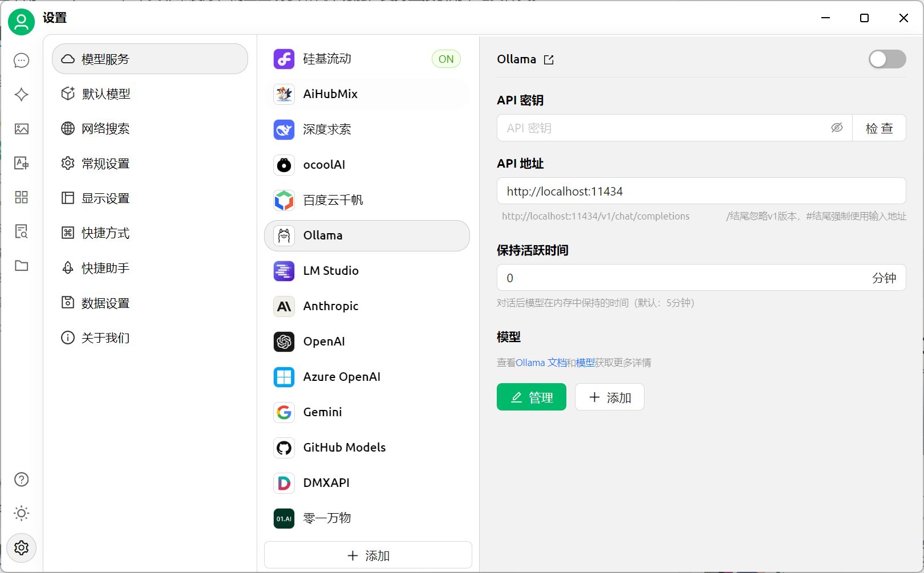Open 默认模型 settings section
This screenshot has height=573, width=924.
[150, 94]
